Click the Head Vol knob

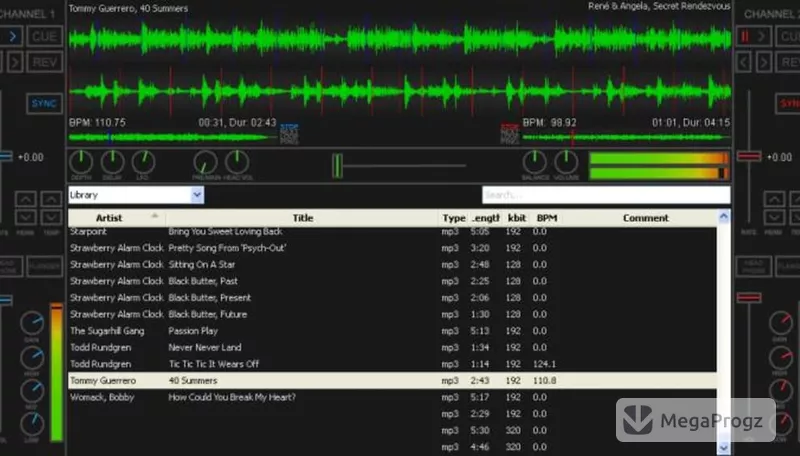pyautogui.click(x=237, y=162)
